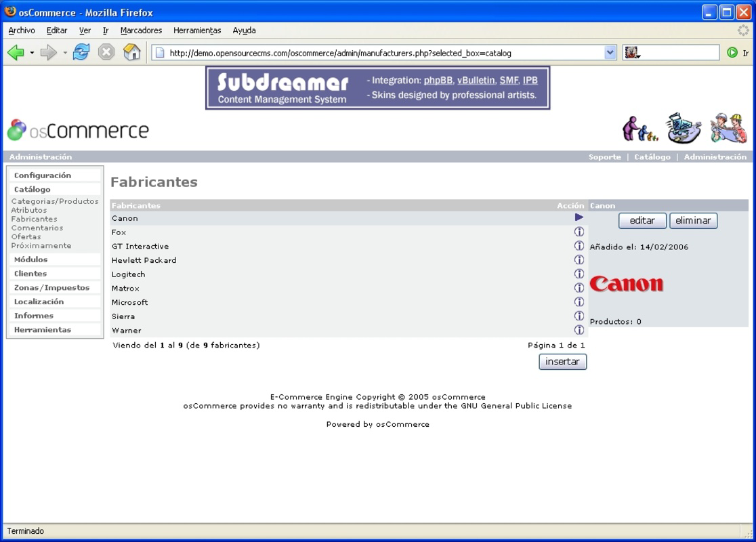The height and width of the screenshot is (542, 756).
Task: Expand the Zonas/Impuestos sidebar section
Action: coord(51,287)
